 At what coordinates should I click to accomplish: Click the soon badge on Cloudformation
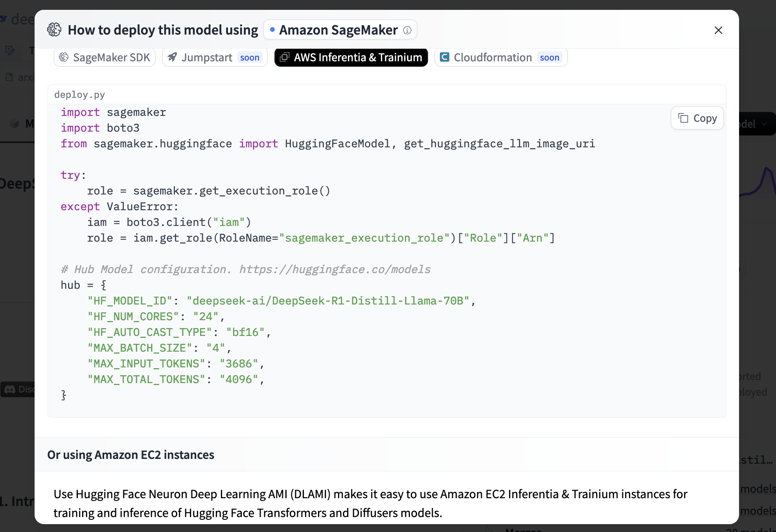tap(549, 57)
